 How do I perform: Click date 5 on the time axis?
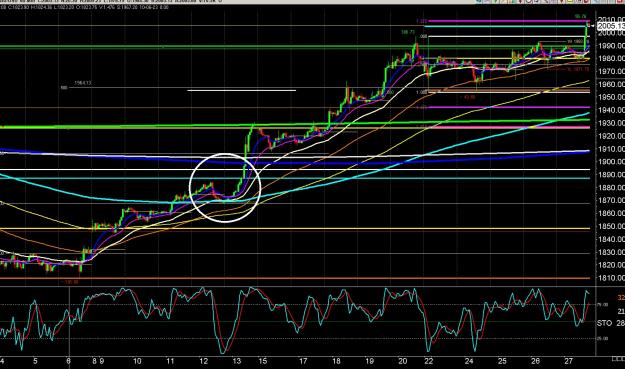[x=35, y=361]
